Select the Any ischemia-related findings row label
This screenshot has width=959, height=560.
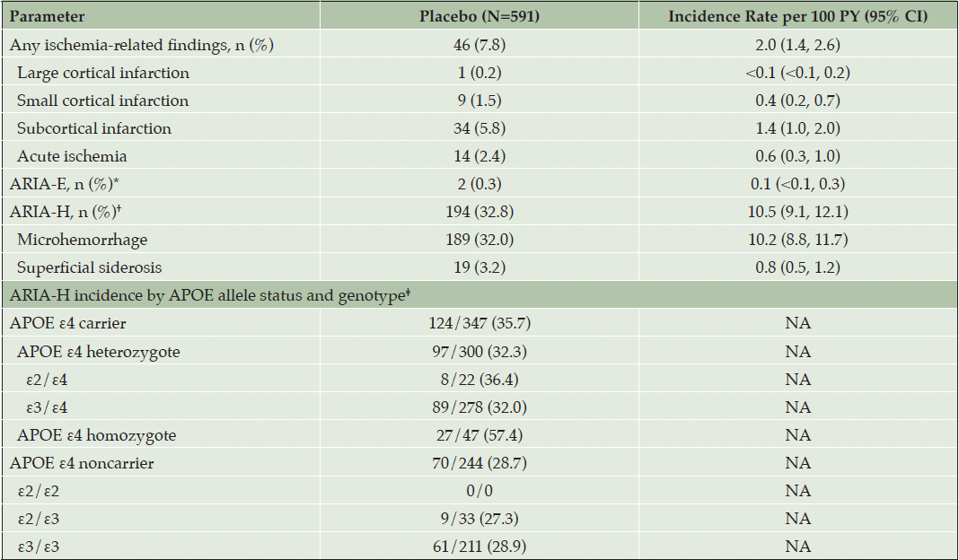pos(142,45)
